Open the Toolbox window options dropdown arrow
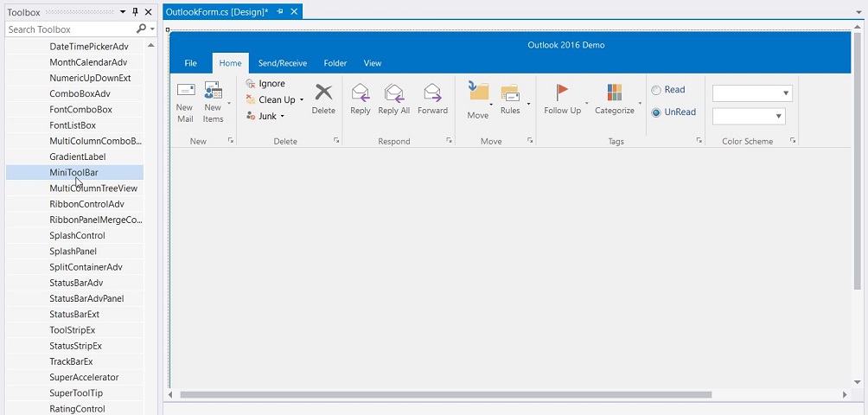Viewport: 868px width, 415px height. click(123, 11)
